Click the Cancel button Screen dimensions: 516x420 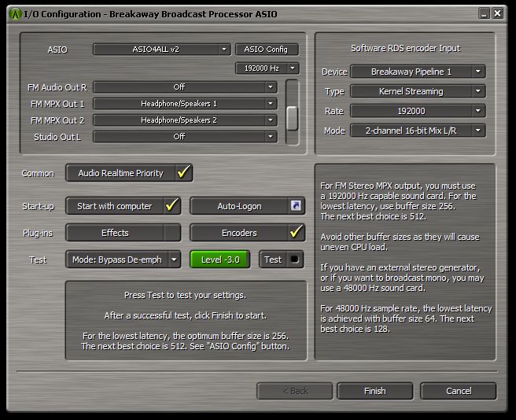[459, 391]
